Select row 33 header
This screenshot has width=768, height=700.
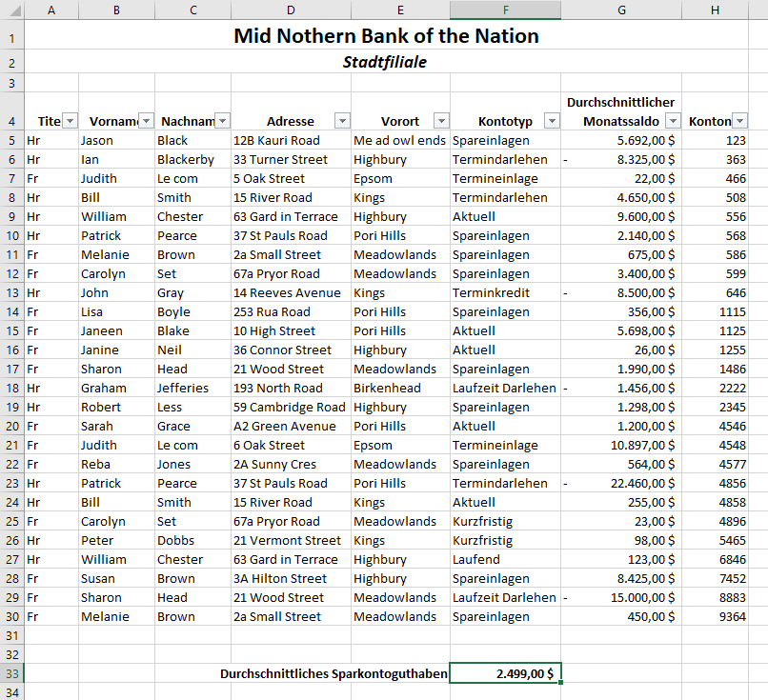click(x=12, y=673)
